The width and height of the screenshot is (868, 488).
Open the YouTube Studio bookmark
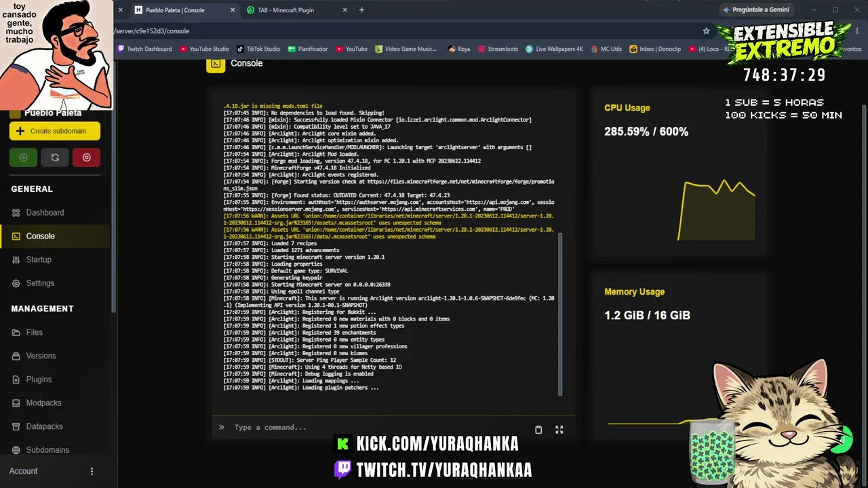coord(204,49)
